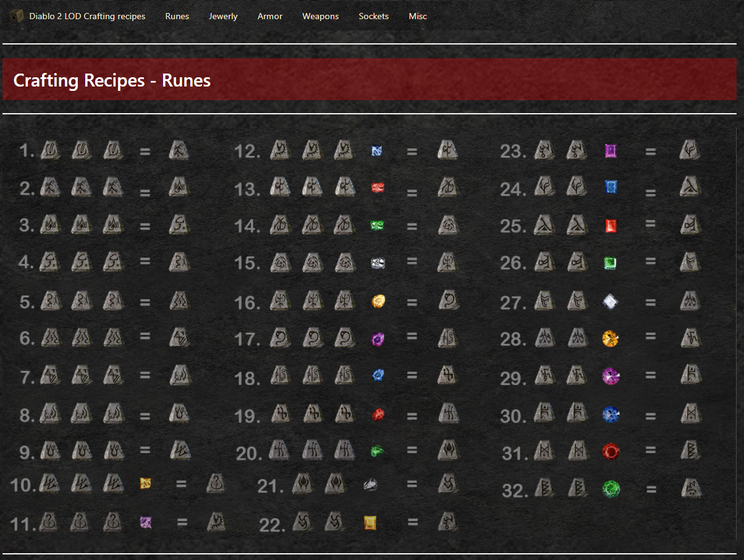Open the Jewerly menu item
This screenshot has height=560, width=744.
tap(223, 16)
